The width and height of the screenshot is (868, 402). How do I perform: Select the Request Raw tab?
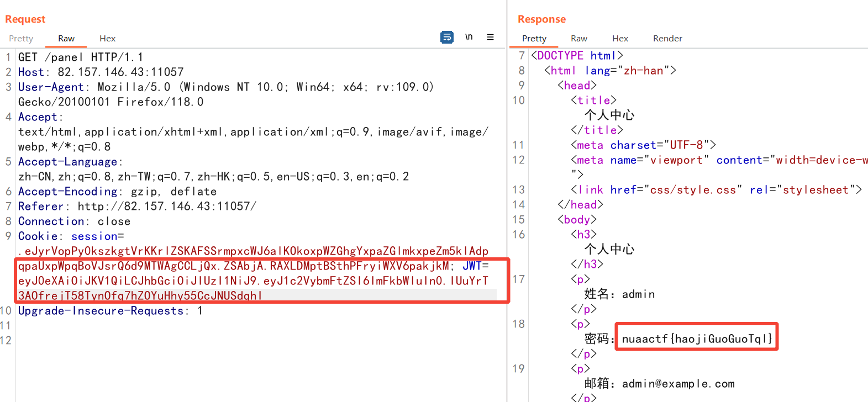[x=66, y=39]
